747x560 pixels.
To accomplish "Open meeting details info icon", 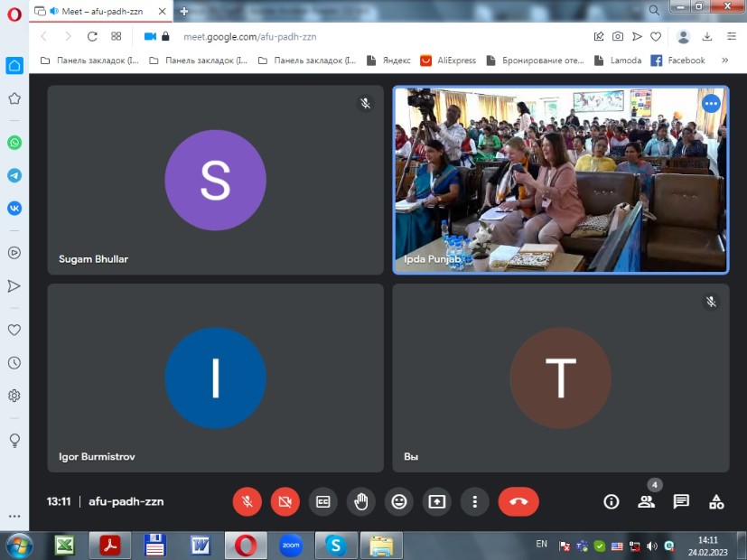I will [x=612, y=501].
